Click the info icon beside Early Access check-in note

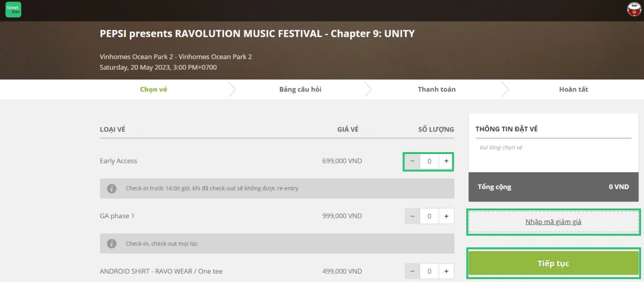pos(112,188)
